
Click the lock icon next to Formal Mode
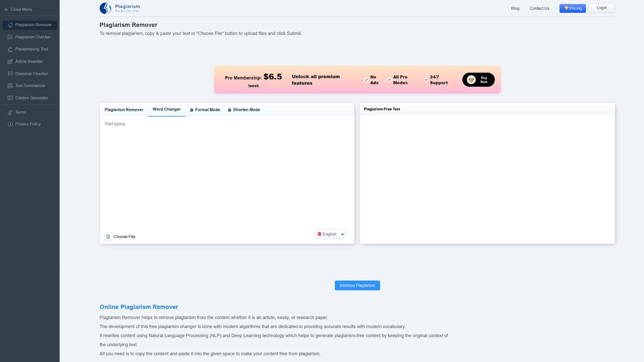pos(192,110)
